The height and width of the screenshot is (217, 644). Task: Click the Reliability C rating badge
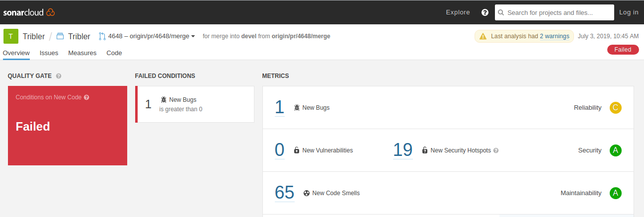[615, 108]
